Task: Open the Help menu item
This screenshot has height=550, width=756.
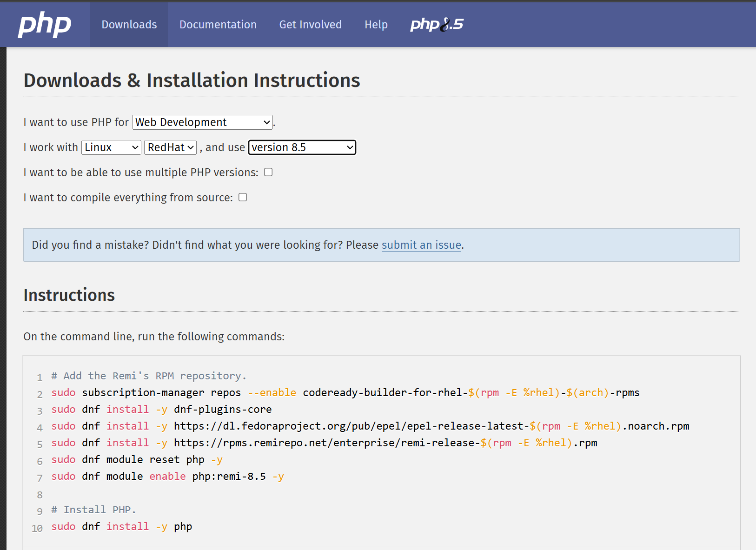Action: tap(376, 25)
